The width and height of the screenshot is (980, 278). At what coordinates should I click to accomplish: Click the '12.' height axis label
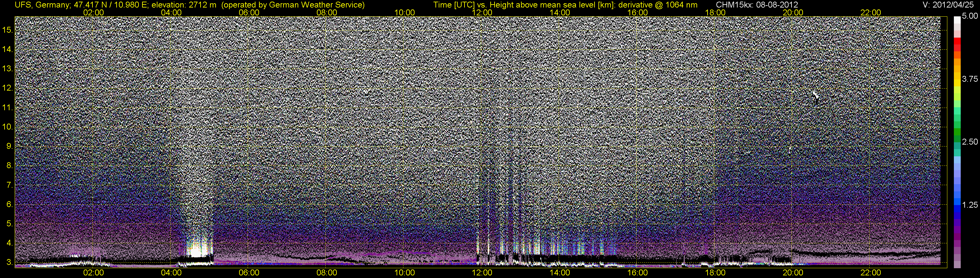[x=8, y=88]
